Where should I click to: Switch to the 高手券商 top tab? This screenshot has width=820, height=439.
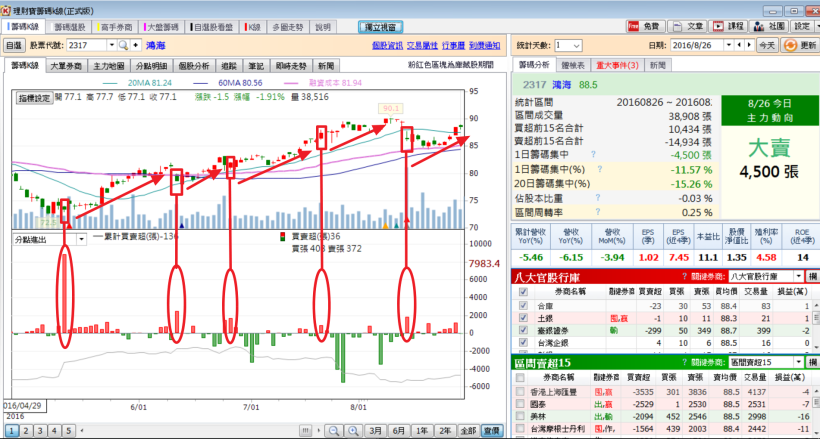coord(116,27)
